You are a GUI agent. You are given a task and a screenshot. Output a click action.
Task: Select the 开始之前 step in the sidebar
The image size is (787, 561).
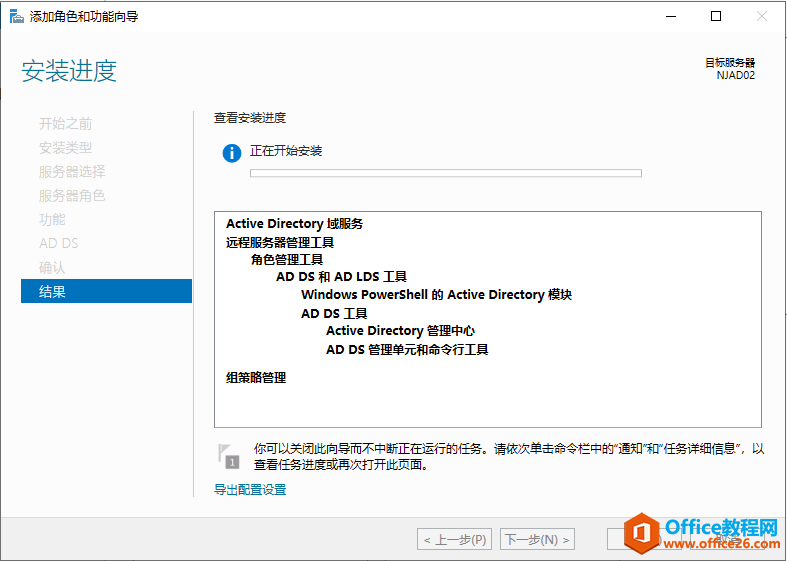pos(65,124)
